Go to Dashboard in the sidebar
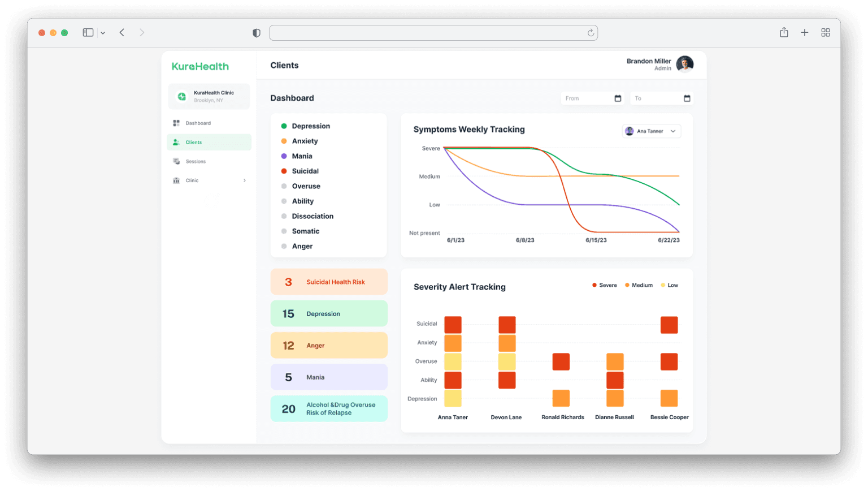The width and height of the screenshot is (868, 491). point(198,123)
